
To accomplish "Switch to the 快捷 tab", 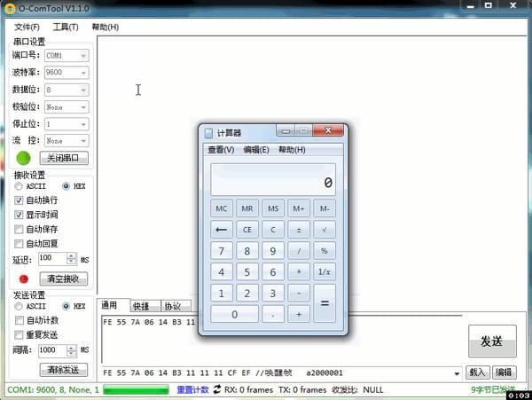I will point(145,306).
